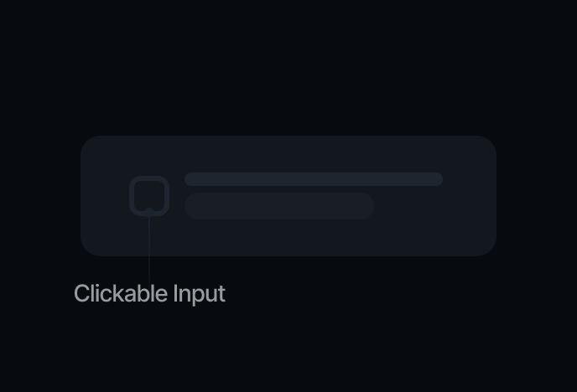Toggle the rounded square checkbox

pyautogui.click(x=149, y=196)
